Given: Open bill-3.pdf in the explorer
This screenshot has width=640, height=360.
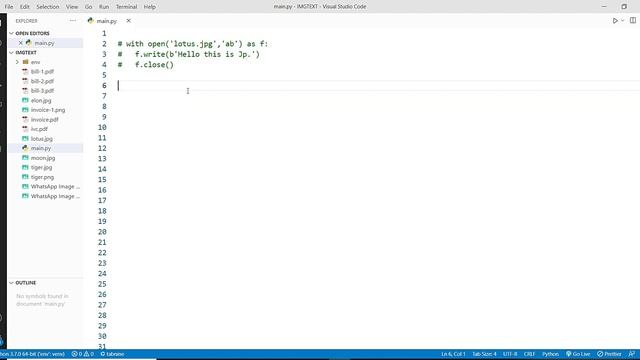Looking at the screenshot, I should [42, 91].
